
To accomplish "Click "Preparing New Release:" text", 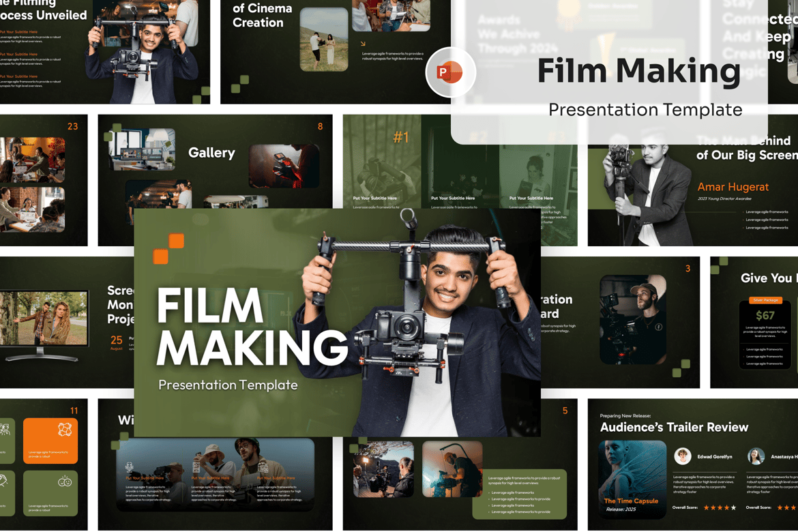I will [x=625, y=416].
